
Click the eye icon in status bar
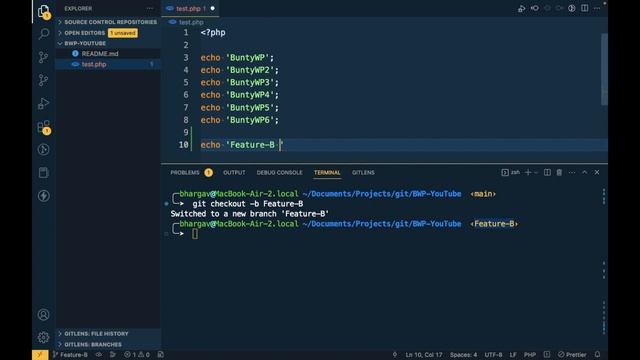pos(99,355)
